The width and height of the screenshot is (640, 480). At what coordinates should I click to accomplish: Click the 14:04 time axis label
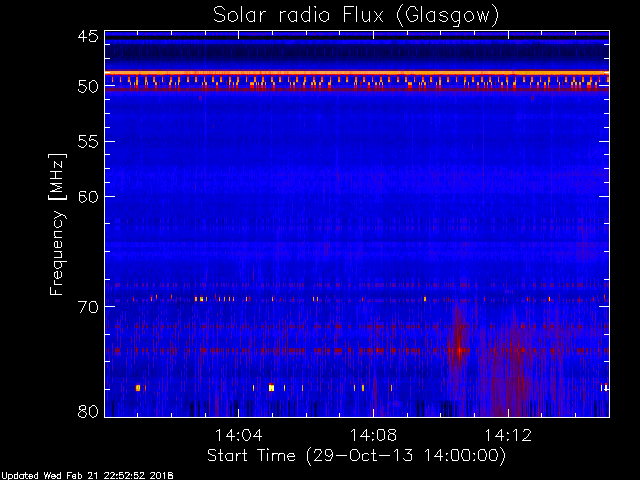click(238, 436)
